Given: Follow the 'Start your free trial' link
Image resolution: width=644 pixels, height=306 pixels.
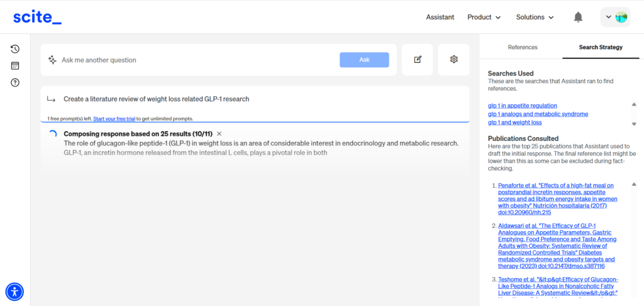Looking at the screenshot, I should [114, 118].
